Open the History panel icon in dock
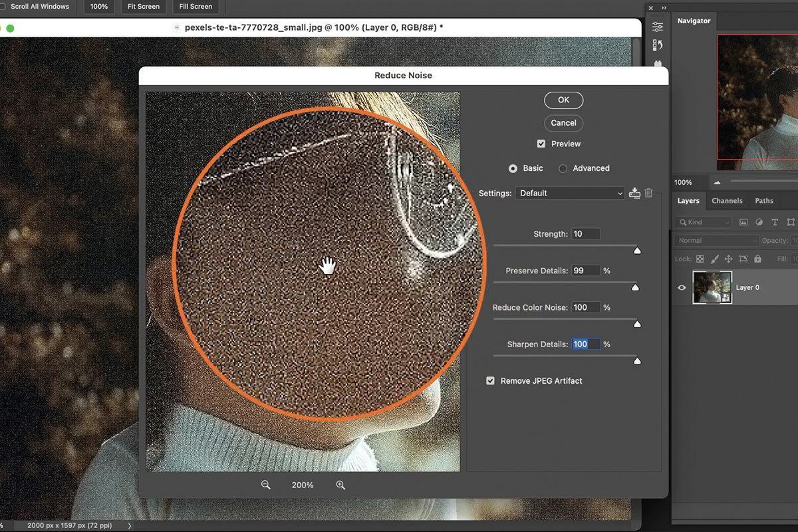This screenshot has width=798, height=532. pos(658,45)
